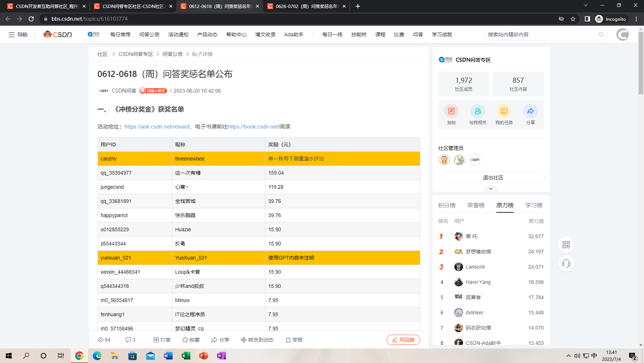Image resolution: width=644 pixels, height=363 pixels.
Task: Click 退出社区 leave community button
Action: pos(493,178)
